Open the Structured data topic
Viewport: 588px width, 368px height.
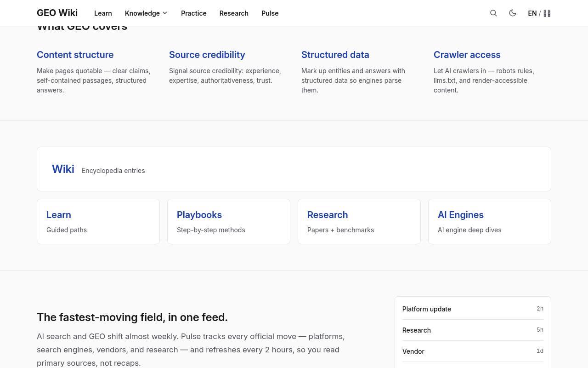point(335,55)
